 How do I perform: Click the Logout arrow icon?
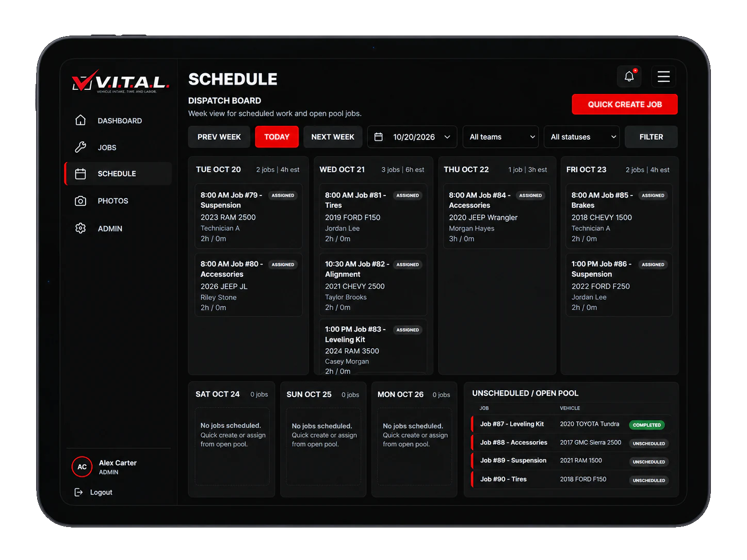78,492
